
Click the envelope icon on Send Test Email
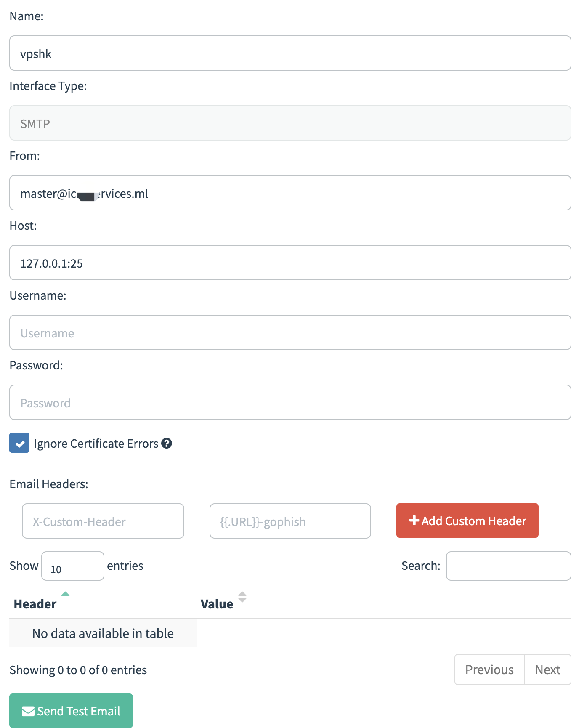pos(28,711)
